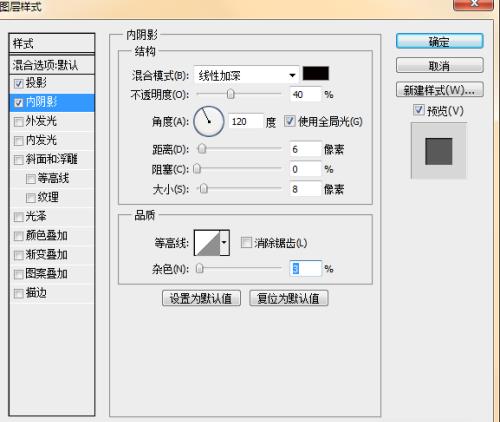Open the 混合模式 blend mode dropdown
Screen dimensions: 500x422
pyautogui.click(x=246, y=75)
